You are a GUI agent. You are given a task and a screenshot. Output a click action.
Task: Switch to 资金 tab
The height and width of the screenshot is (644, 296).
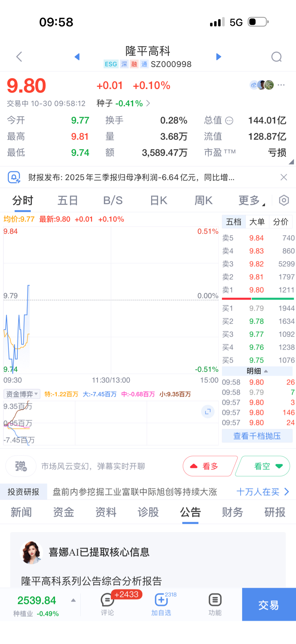pos(64,512)
